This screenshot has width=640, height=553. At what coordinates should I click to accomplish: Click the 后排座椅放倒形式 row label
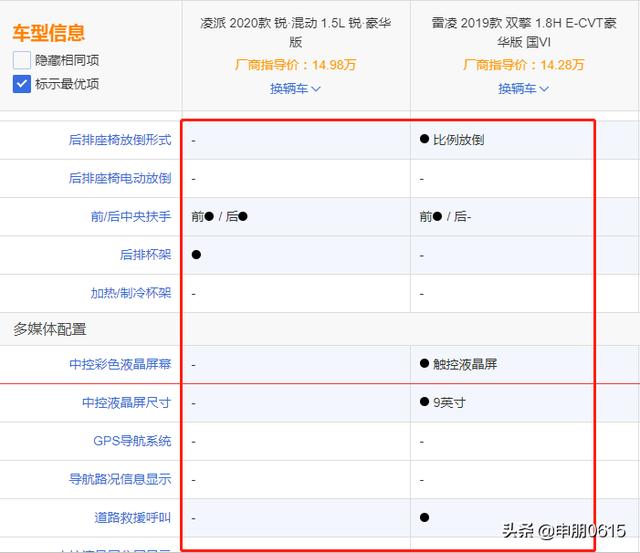[119, 140]
